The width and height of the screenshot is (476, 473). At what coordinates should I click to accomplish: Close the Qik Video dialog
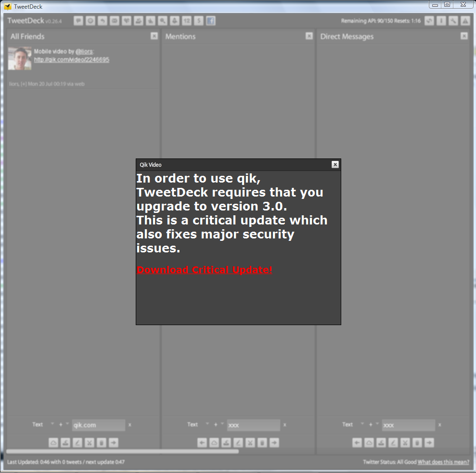pos(335,165)
